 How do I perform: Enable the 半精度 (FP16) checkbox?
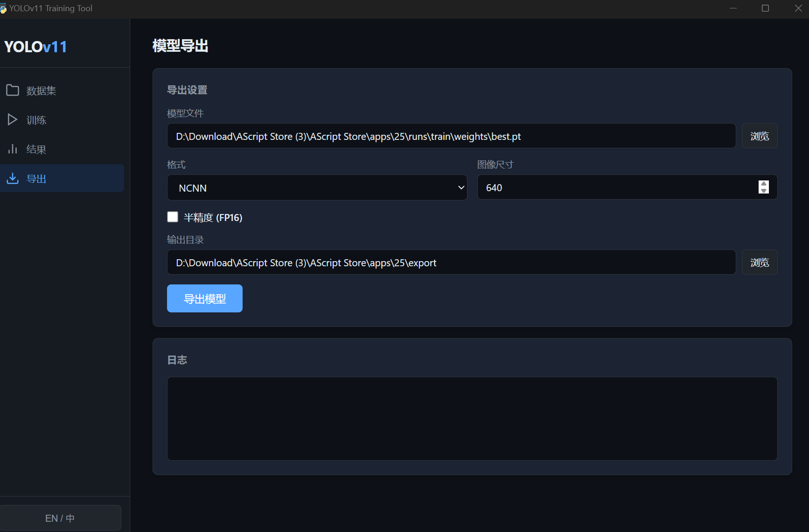173,217
